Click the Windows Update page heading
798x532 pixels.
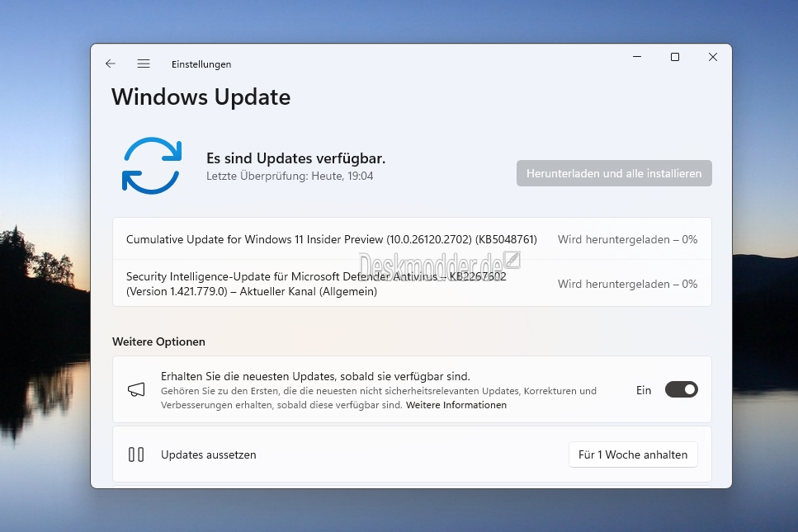point(201,97)
